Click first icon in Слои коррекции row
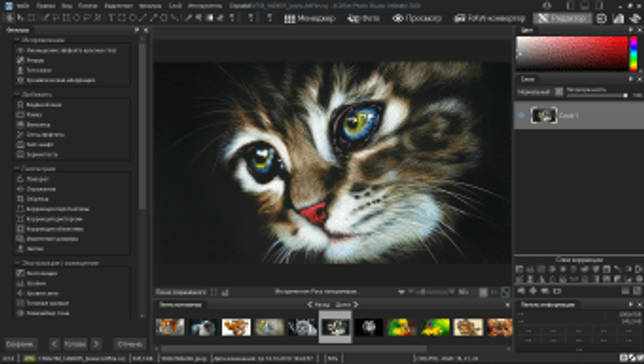The height and width of the screenshot is (364, 644). coord(520,270)
